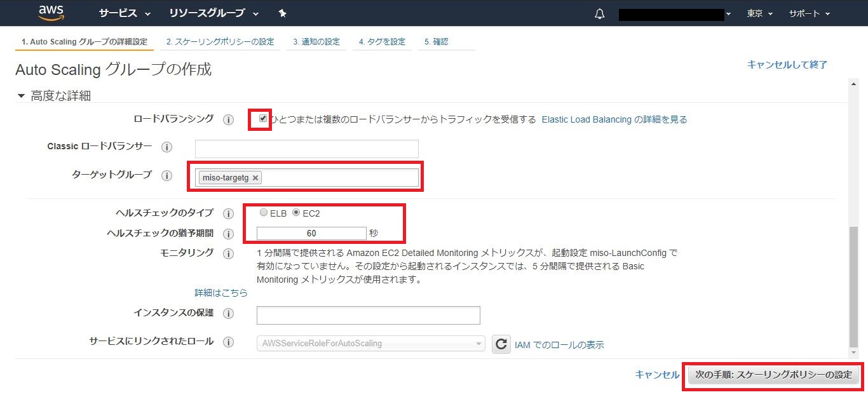Open the 東京 region dropdown
This screenshot has height=397, width=868.
[759, 13]
